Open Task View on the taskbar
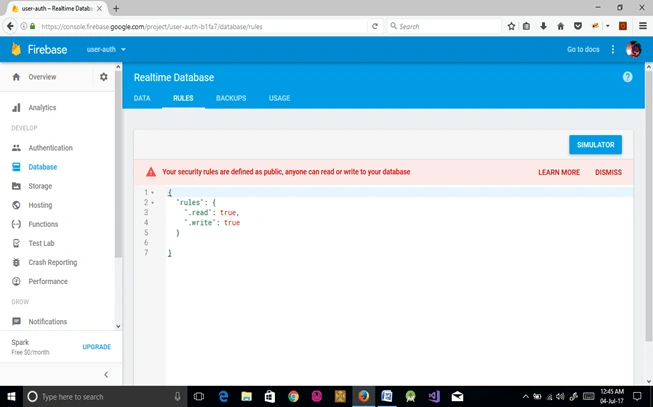The width and height of the screenshot is (653, 407). click(199, 397)
